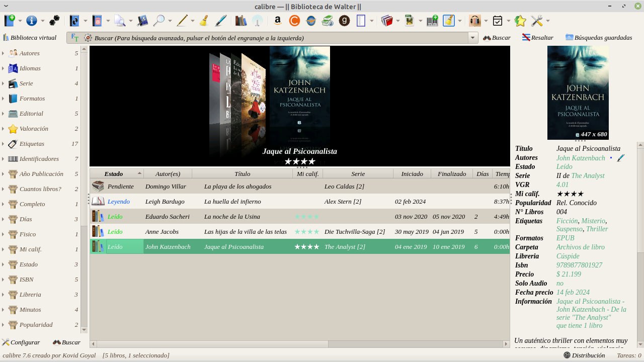
Task: Select the Idiomas item in tag browser
Action: click(x=30, y=68)
